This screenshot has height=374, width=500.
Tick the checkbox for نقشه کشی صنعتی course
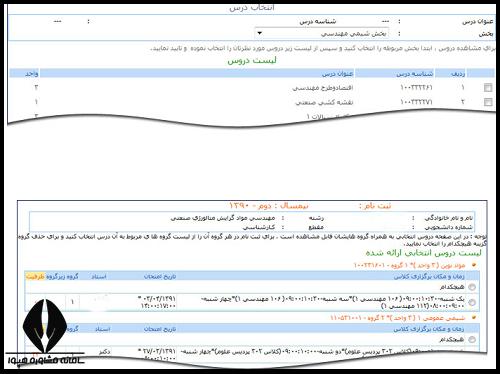[488, 102]
